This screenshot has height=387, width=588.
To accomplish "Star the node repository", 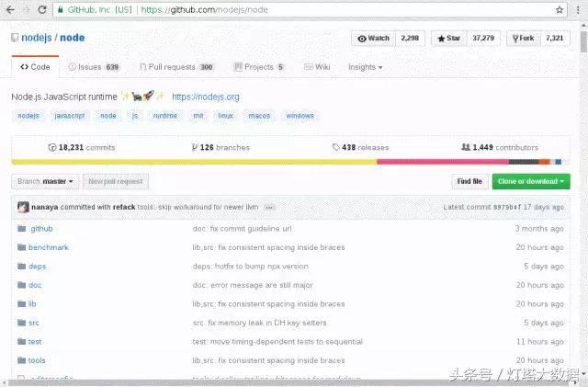I will click(x=449, y=39).
